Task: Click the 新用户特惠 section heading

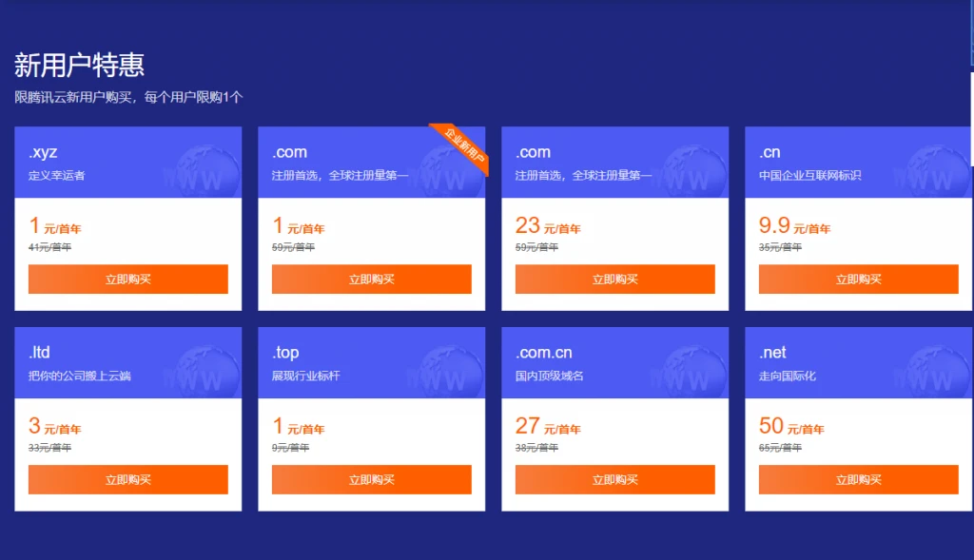Action: pyautogui.click(x=79, y=66)
